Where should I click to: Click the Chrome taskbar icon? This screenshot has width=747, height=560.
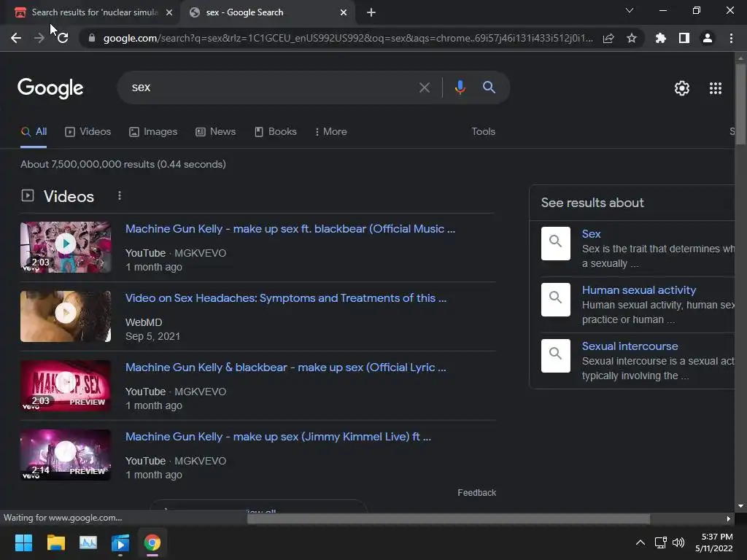coord(152,542)
